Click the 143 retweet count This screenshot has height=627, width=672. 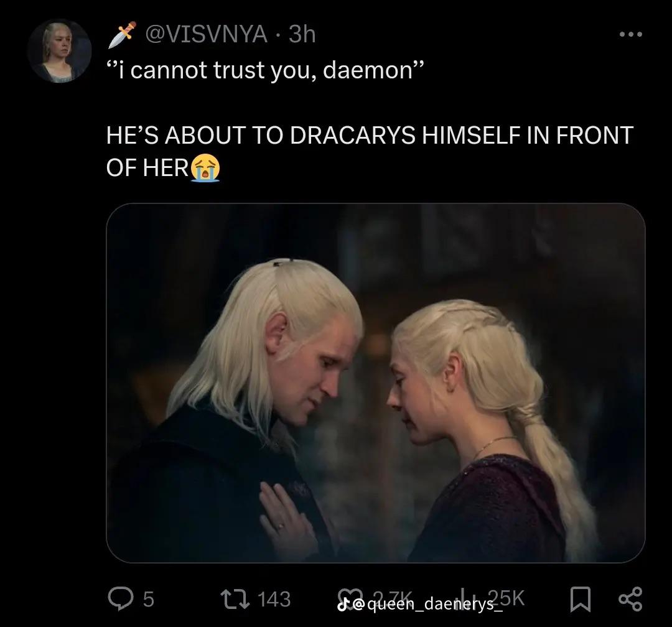[274, 599]
